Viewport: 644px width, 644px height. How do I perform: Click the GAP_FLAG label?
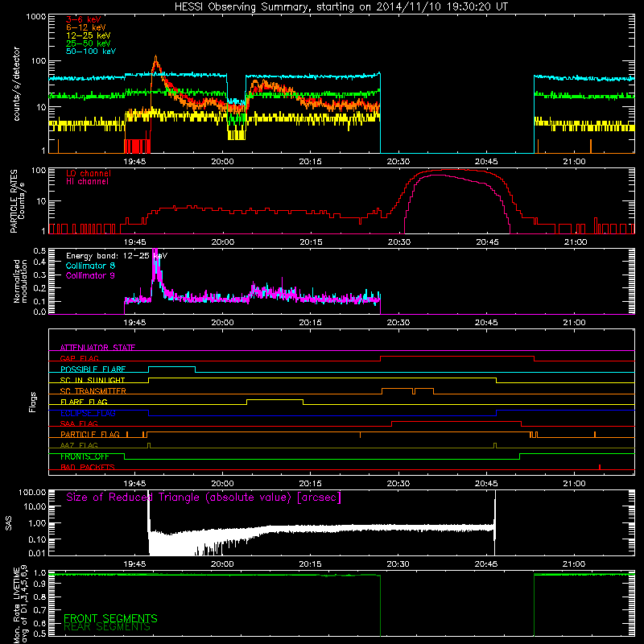(x=79, y=358)
